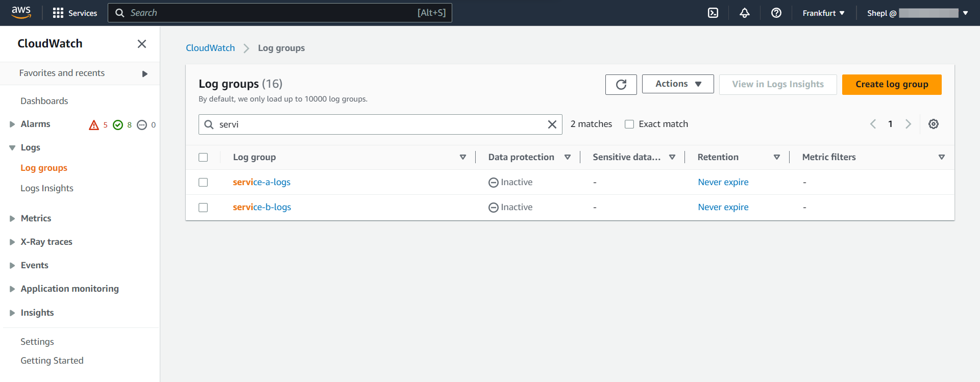
Task: Open the help question-mark icon
Action: click(776, 13)
